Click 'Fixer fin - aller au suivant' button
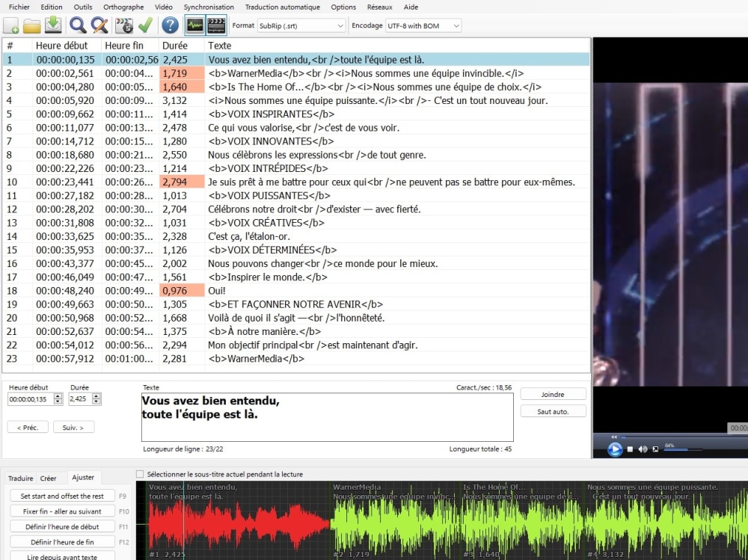The width and height of the screenshot is (748, 560). point(62,511)
